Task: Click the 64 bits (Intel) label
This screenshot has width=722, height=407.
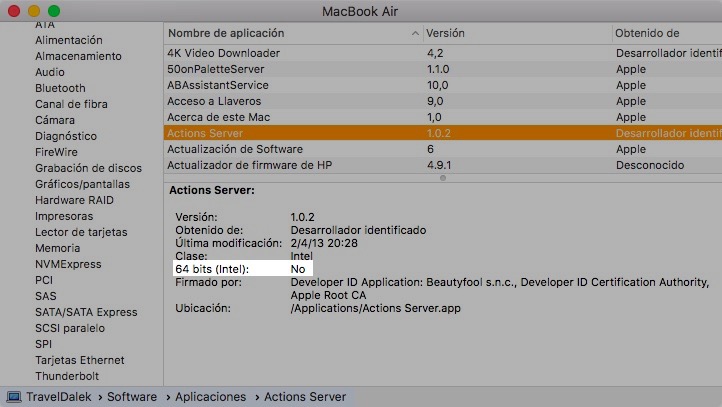Action: pos(212,269)
